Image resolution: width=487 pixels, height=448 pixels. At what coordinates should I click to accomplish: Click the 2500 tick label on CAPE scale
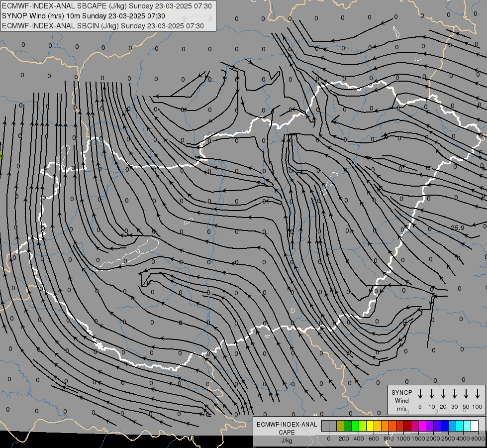(448, 439)
